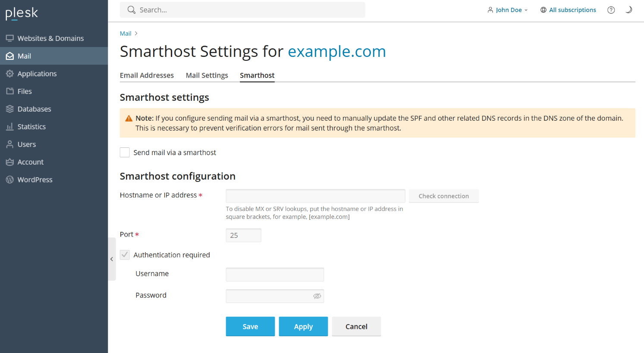Open the All subscriptions selector
644x353 pixels.
coord(568,10)
